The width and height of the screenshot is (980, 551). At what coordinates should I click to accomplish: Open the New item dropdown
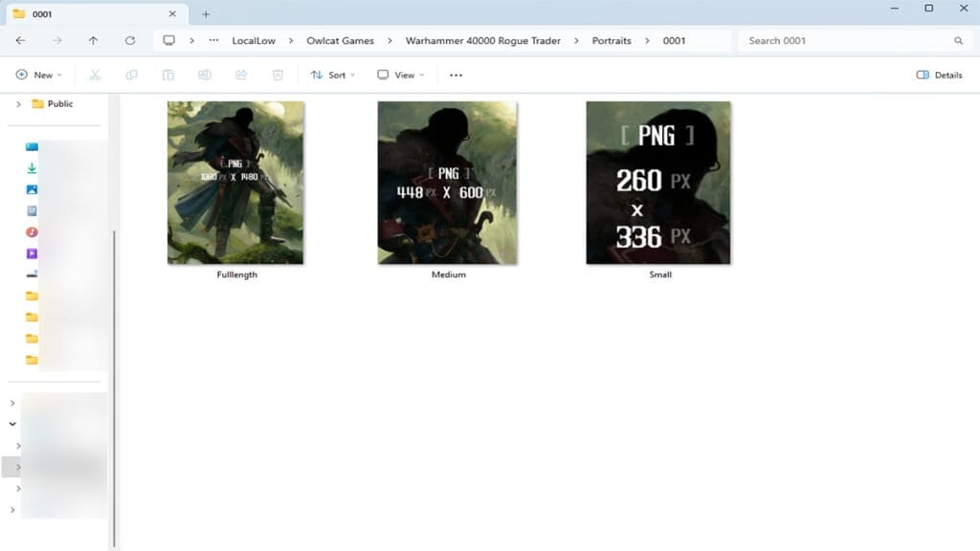pyautogui.click(x=38, y=75)
